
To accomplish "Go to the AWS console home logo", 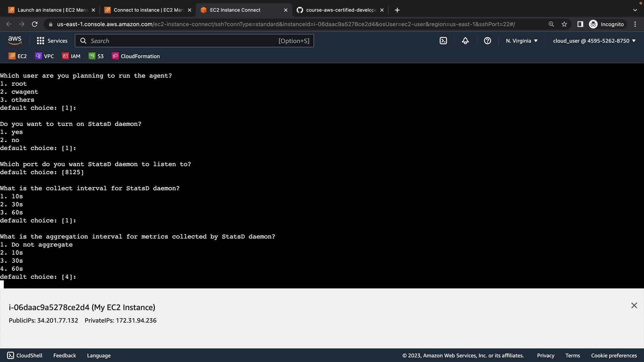I will (x=15, y=41).
